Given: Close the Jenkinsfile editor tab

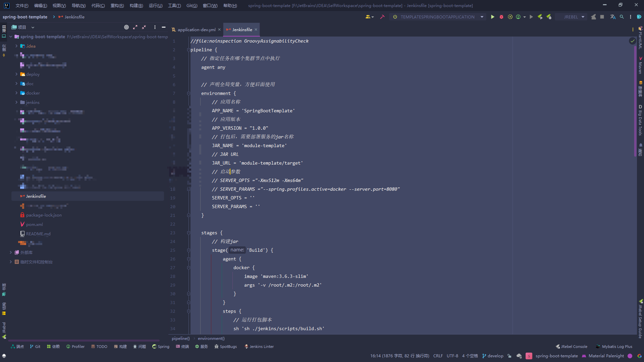Looking at the screenshot, I should point(256,29).
